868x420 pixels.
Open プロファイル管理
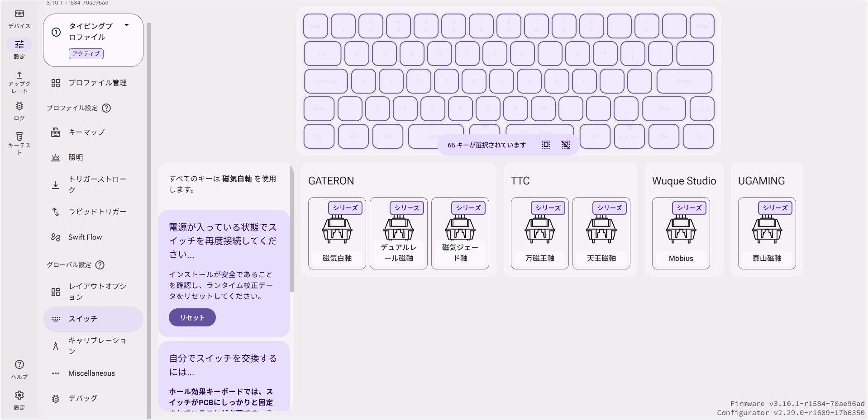pos(97,83)
